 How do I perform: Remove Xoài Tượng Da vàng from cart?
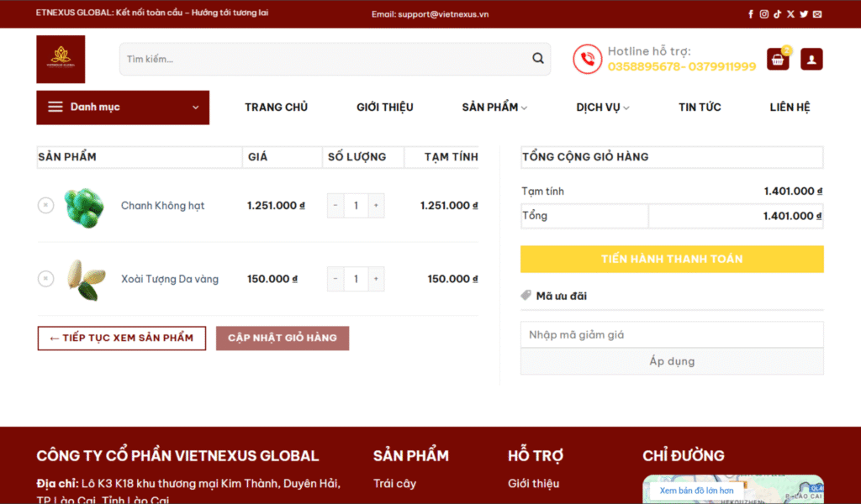(45, 278)
